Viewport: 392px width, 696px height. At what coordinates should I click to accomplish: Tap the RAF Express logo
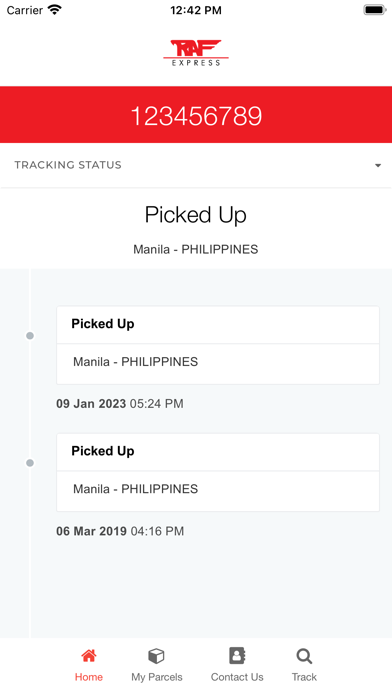[x=196, y=53]
